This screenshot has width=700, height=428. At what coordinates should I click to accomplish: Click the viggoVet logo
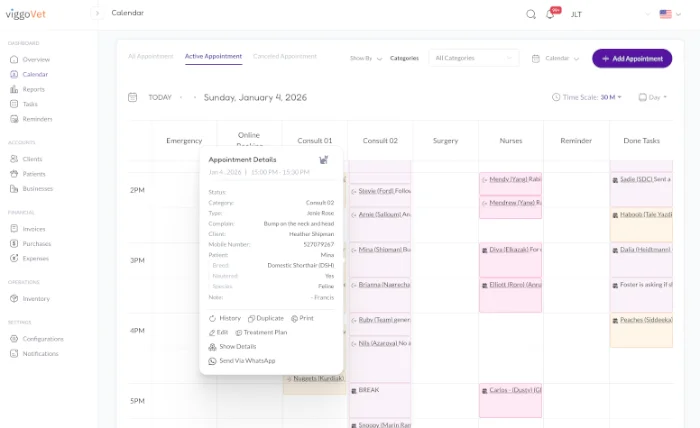click(25, 14)
